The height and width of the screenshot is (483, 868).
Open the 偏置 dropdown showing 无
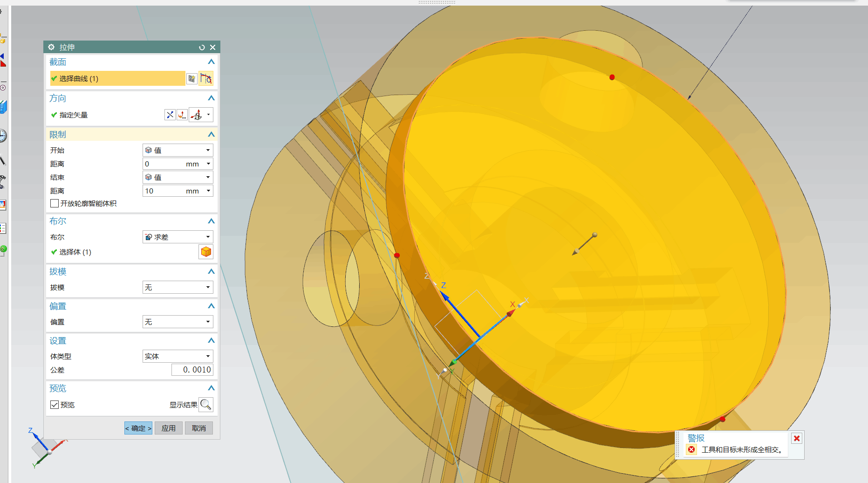178,322
